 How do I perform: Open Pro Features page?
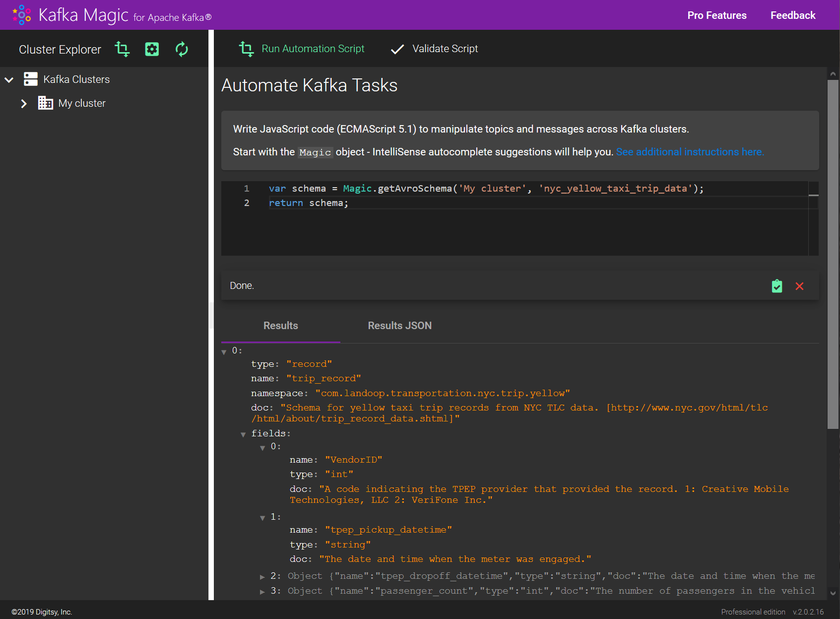[x=717, y=15]
